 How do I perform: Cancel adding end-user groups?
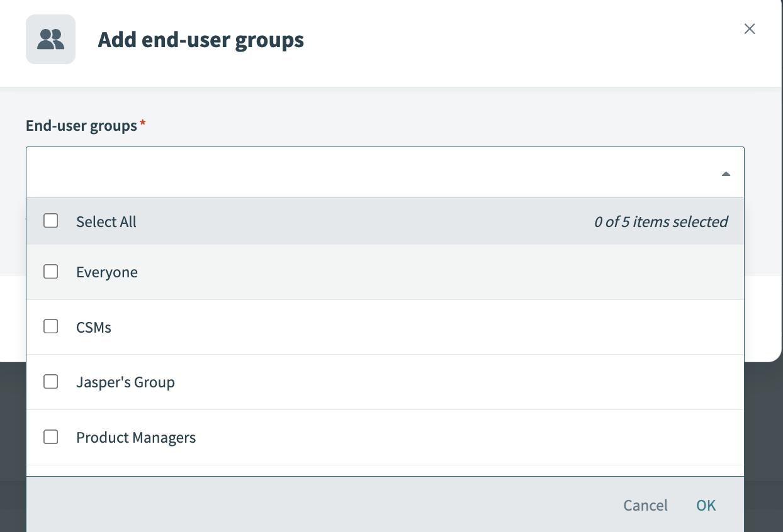[645, 505]
